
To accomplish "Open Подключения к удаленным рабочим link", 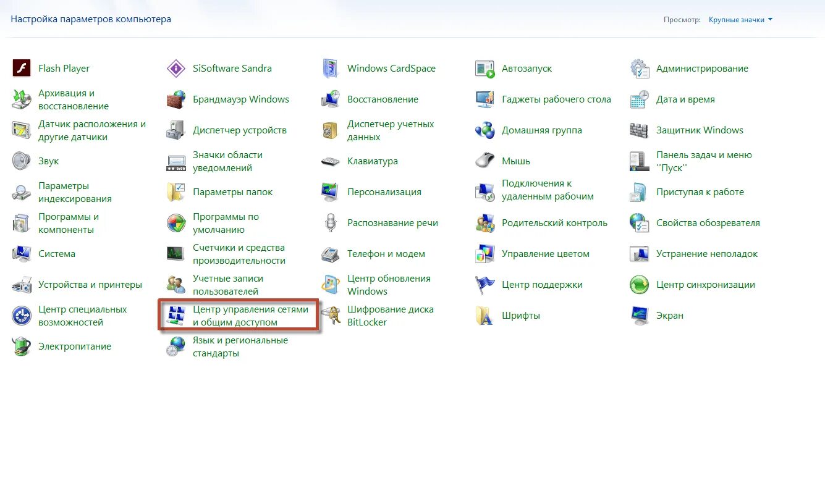I will tap(548, 190).
